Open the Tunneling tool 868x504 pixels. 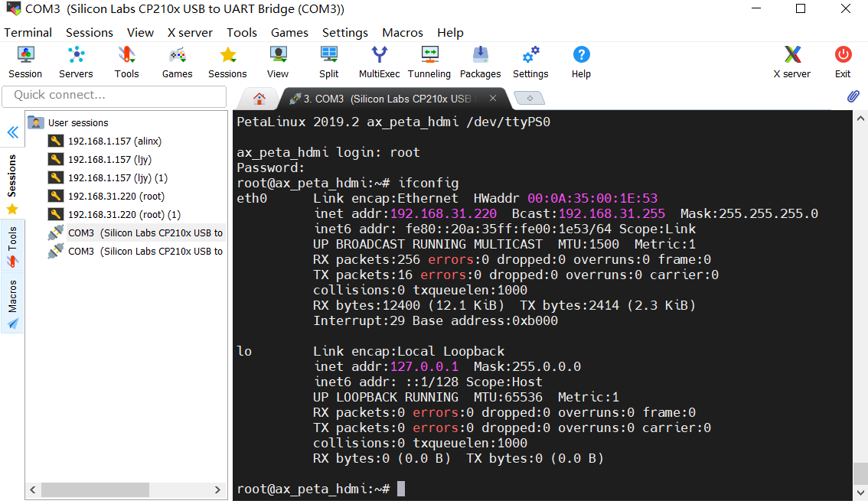pyautogui.click(x=429, y=61)
